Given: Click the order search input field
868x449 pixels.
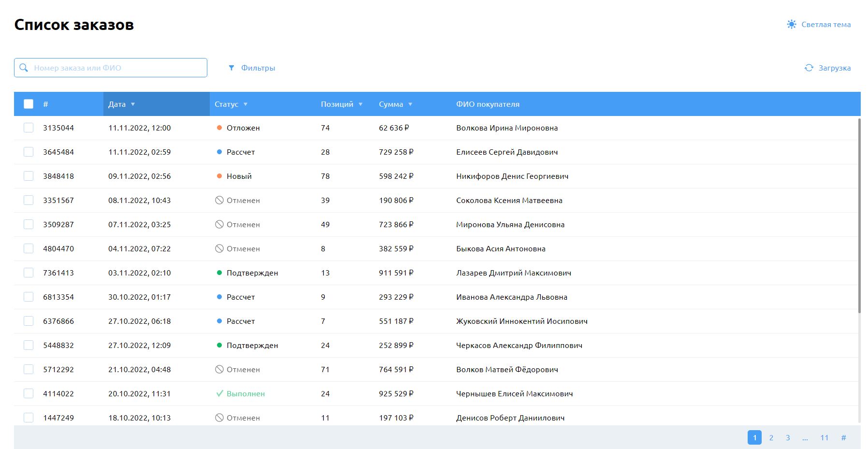Looking at the screenshot, I should pos(111,68).
